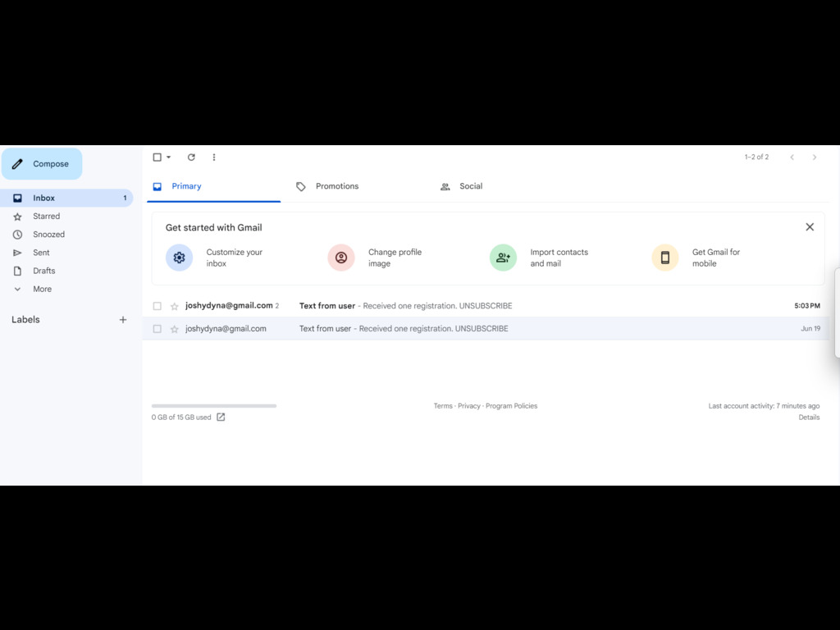The image size is (840, 630).
Task: Click the Privacy link
Action: point(468,406)
